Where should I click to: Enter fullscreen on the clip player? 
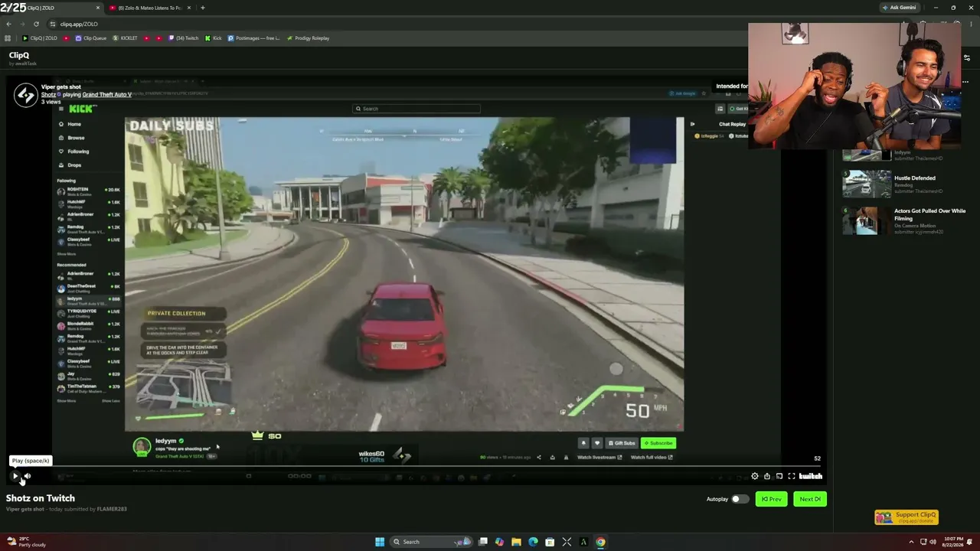[x=792, y=476]
